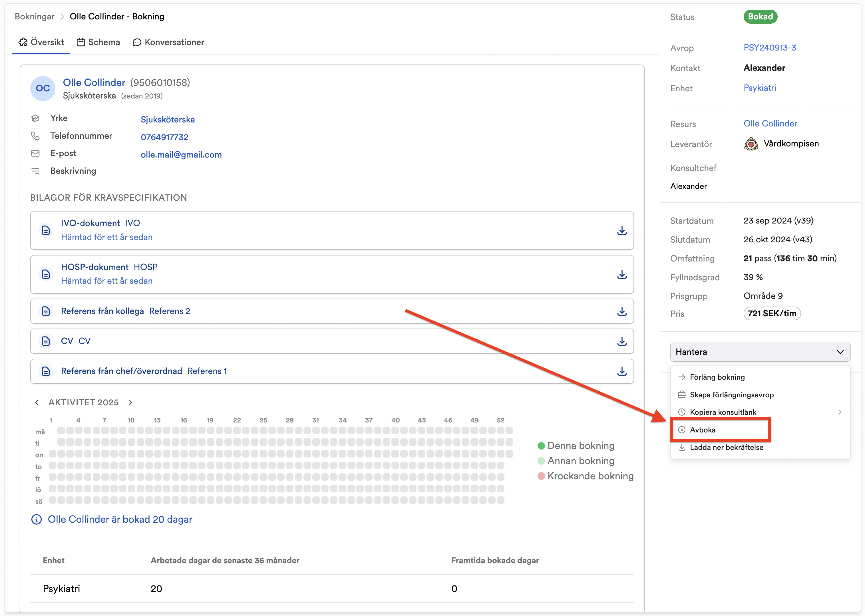Click the Fyllnadsgrad value 39 %

pyautogui.click(x=753, y=277)
